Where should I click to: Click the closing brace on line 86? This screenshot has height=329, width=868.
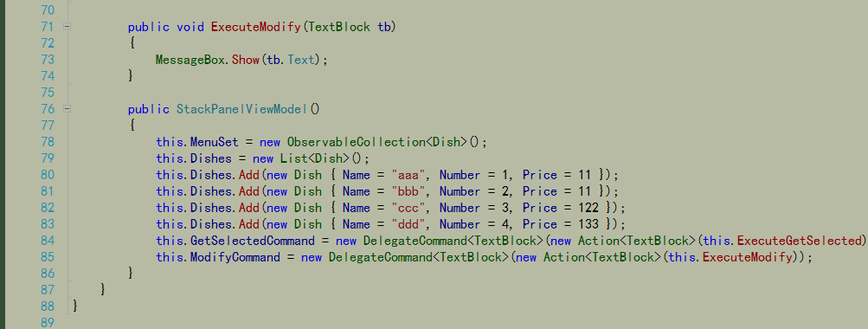pyautogui.click(x=132, y=273)
